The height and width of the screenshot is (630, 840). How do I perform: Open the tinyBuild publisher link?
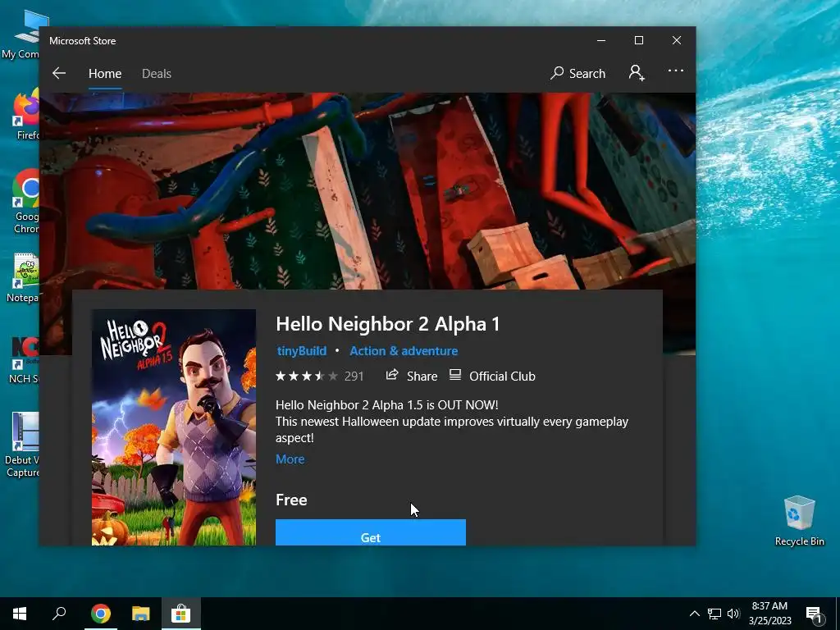point(302,351)
